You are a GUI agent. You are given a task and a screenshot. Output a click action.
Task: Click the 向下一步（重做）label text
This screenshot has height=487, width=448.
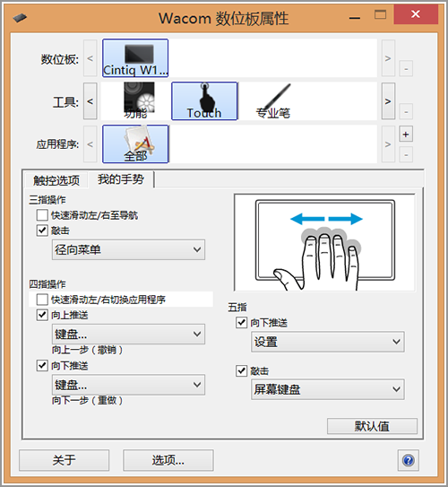tap(88, 400)
